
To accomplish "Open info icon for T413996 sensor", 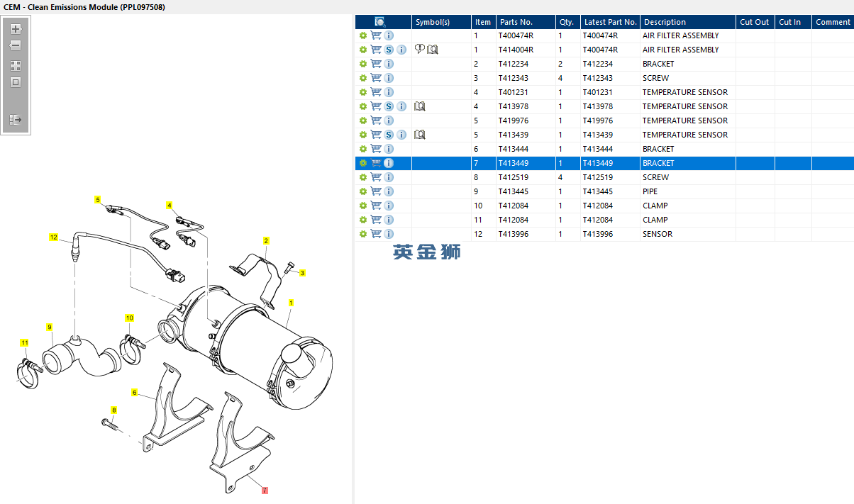I will pos(389,234).
